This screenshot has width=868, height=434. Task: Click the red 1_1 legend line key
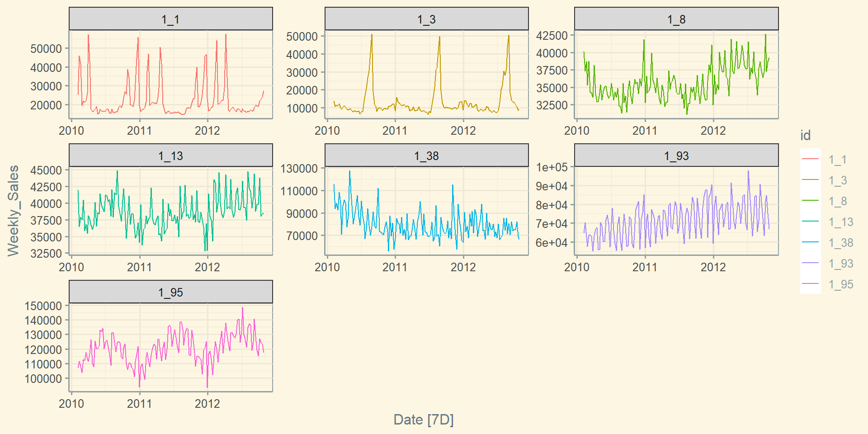coord(810,159)
